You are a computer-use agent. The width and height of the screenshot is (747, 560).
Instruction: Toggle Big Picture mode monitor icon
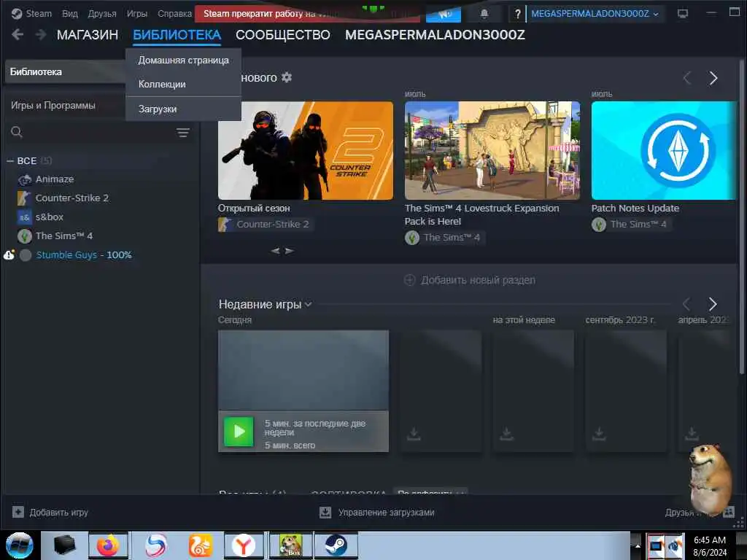tap(683, 14)
